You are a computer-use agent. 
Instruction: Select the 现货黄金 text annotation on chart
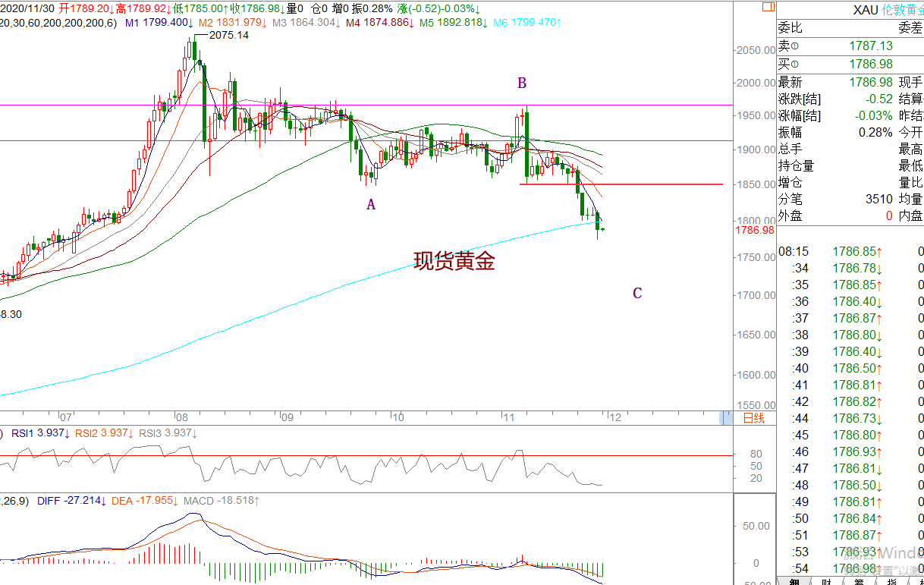(x=454, y=262)
